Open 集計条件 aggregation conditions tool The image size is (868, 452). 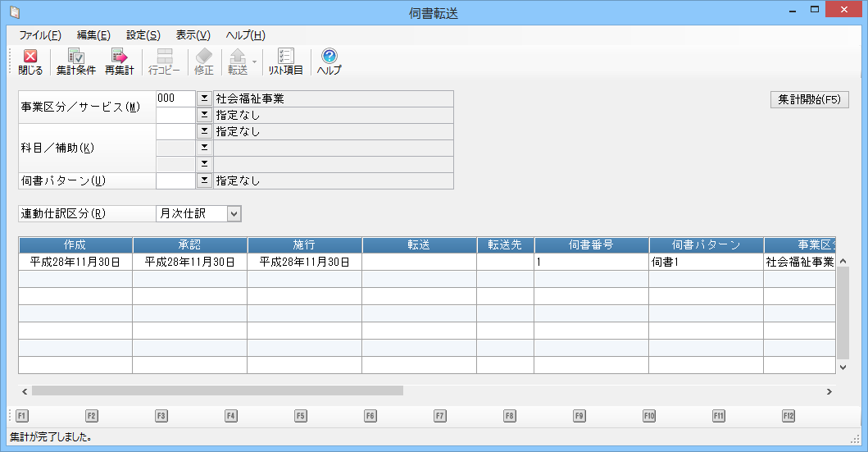pos(76,62)
